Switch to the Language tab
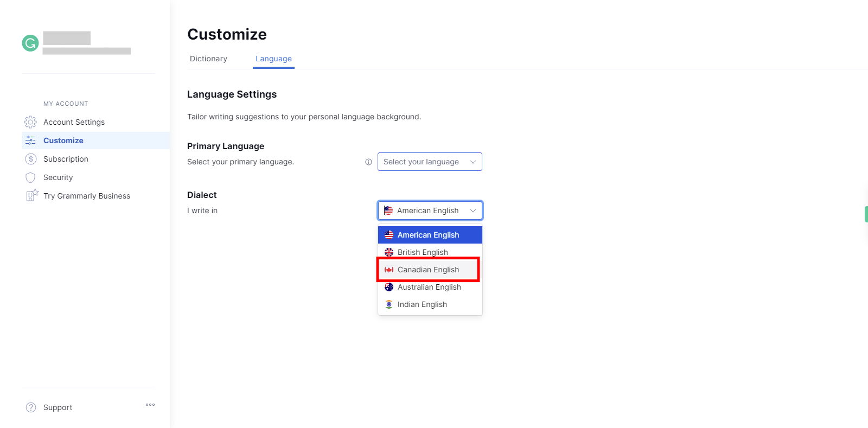 (273, 59)
